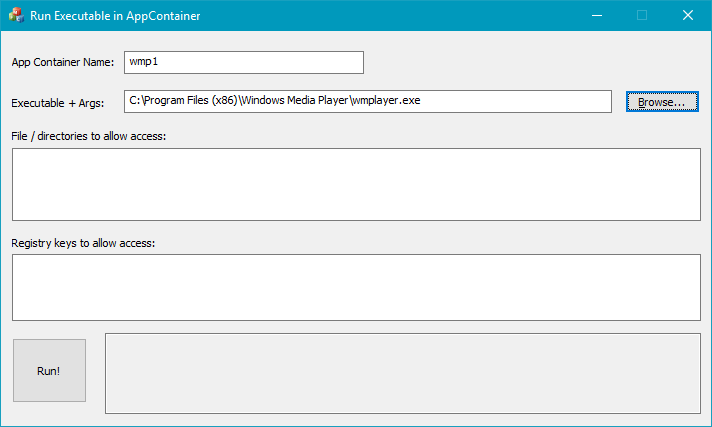Close the Run Executable window
The image size is (712, 427).
click(688, 15)
